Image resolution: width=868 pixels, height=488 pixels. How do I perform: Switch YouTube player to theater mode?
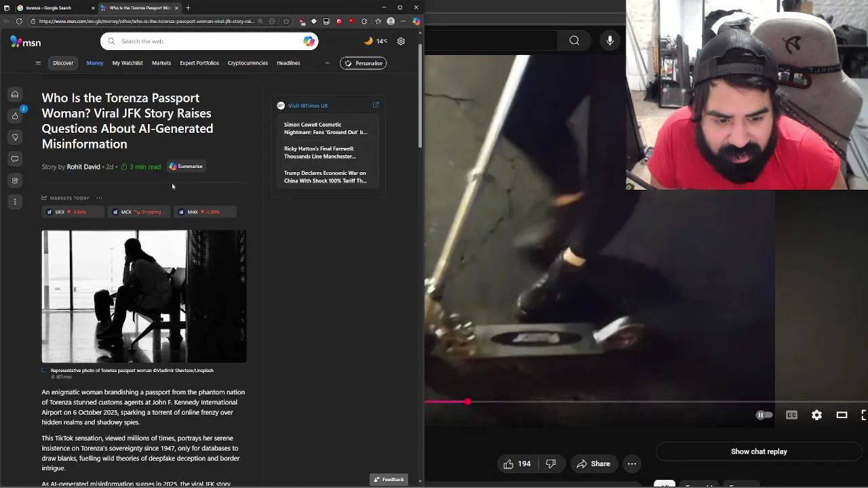tap(842, 415)
